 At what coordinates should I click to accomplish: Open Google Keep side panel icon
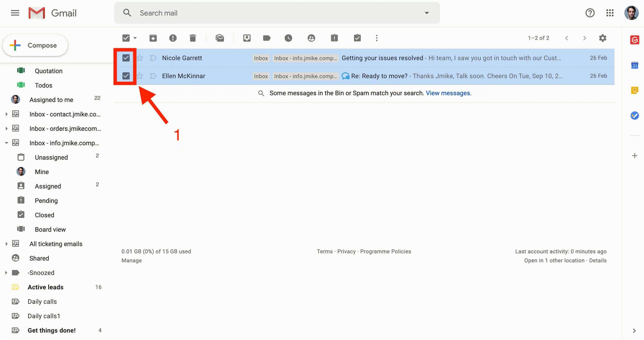(x=635, y=90)
